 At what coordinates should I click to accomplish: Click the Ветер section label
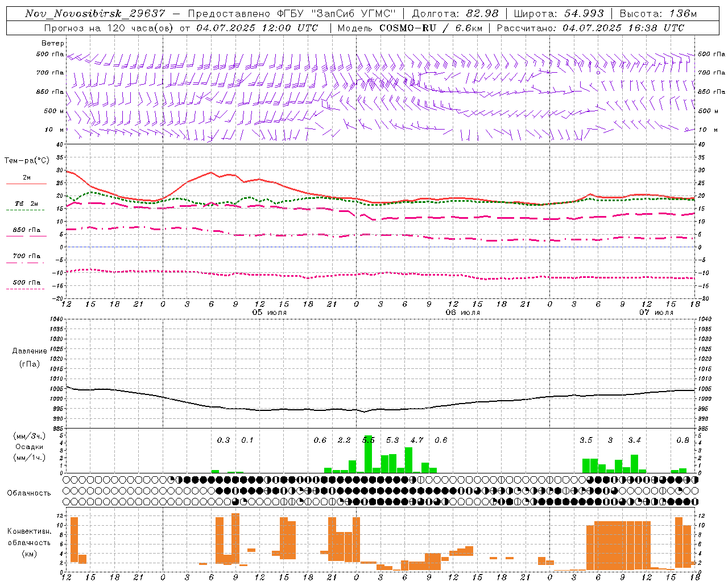53,43
